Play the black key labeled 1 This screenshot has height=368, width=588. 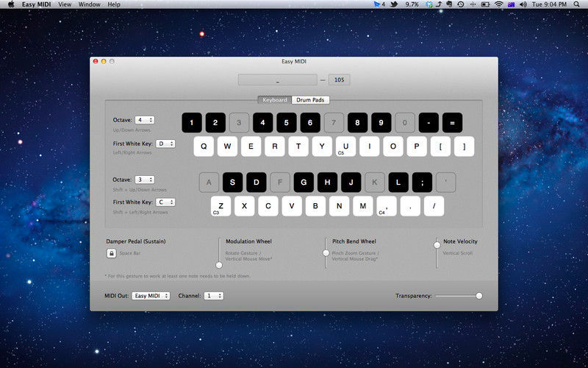click(192, 123)
